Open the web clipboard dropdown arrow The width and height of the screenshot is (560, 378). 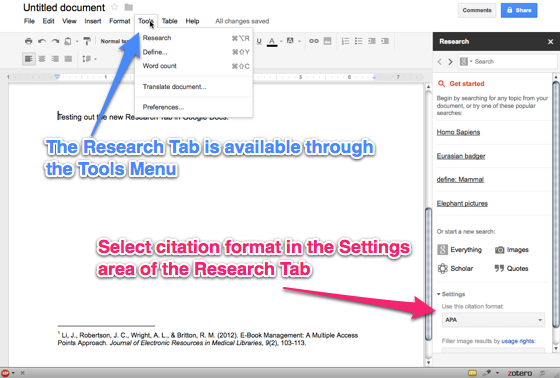coord(77,41)
